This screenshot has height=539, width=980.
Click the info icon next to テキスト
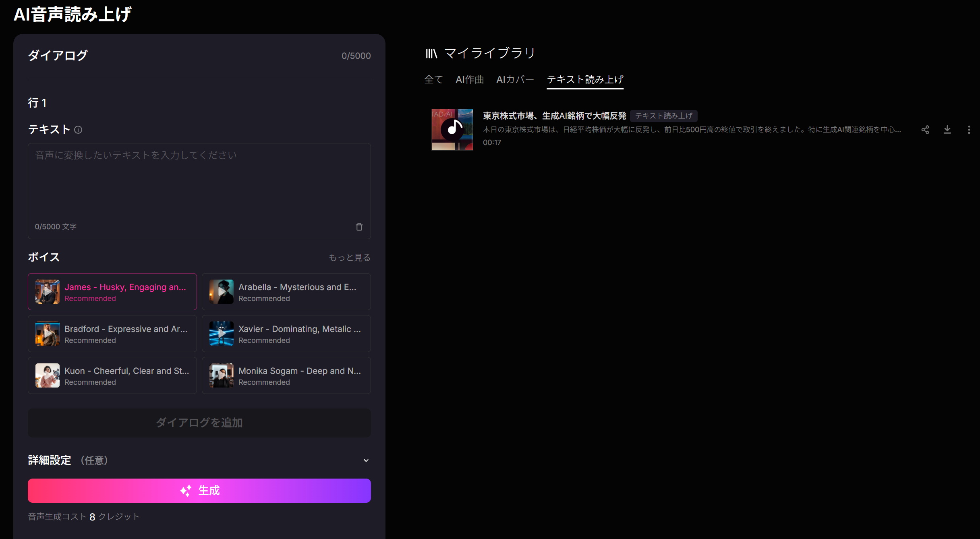pos(78,130)
